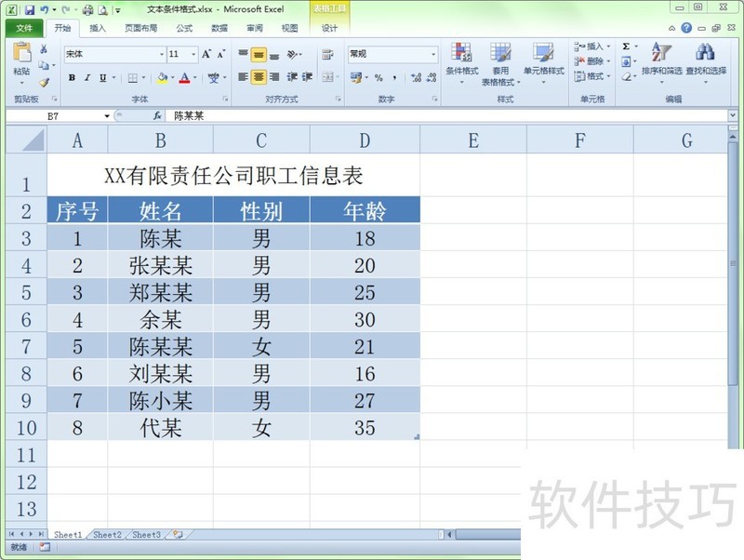Screen dimensions: 744x560
Task: Select cell containing 刘某某
Action: click(x=161, y=374)
